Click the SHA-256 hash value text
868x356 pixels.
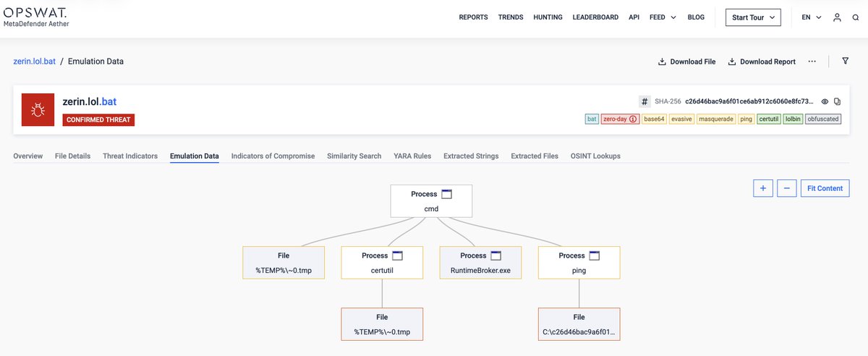pyautogui.click(x=749, y=101)
